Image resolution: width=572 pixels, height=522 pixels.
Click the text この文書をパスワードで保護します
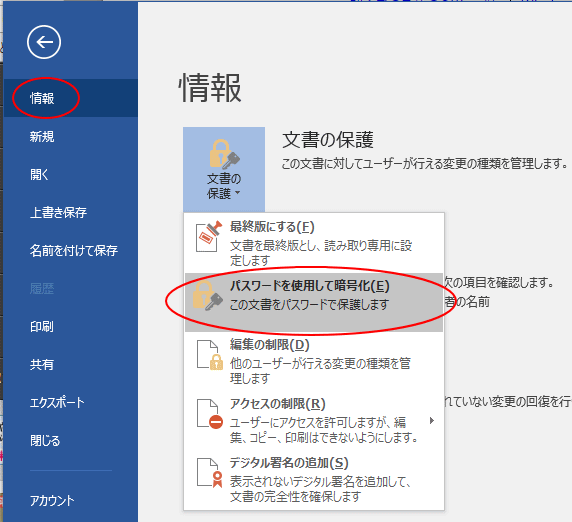[x=309, y=305]
